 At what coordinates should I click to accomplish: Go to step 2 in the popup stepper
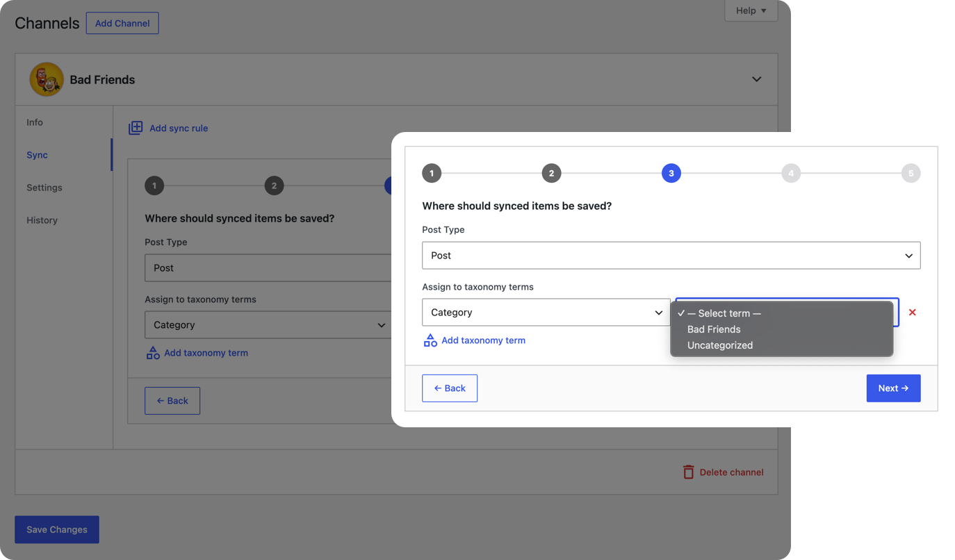(x=551, y=173)
